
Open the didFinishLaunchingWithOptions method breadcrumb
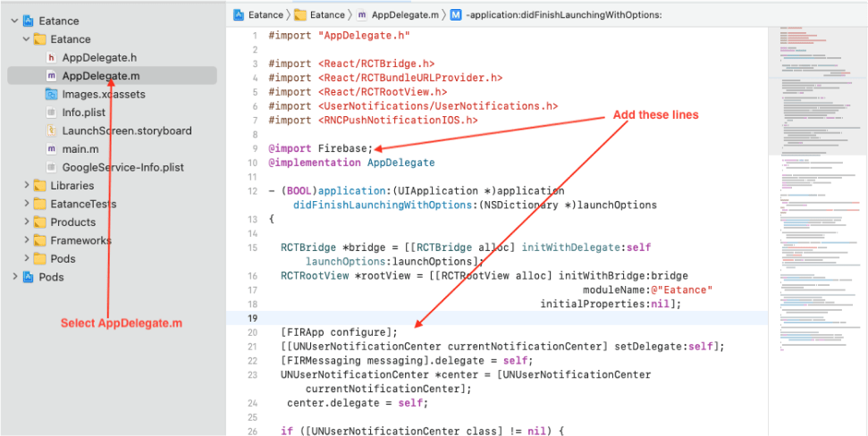click(x=563, y=14)
